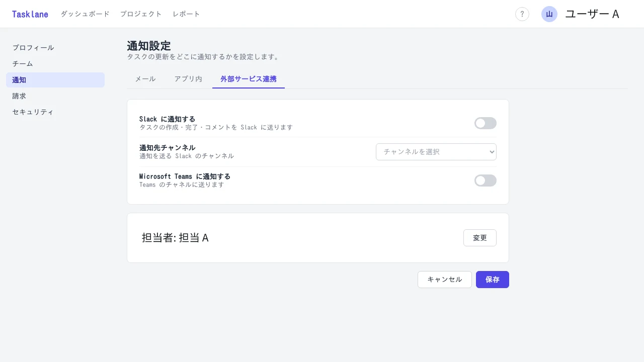Image resolution: width=644 pixels, height=362 pixels.
Task: Click the 保存 button
Action: [493, 280]
